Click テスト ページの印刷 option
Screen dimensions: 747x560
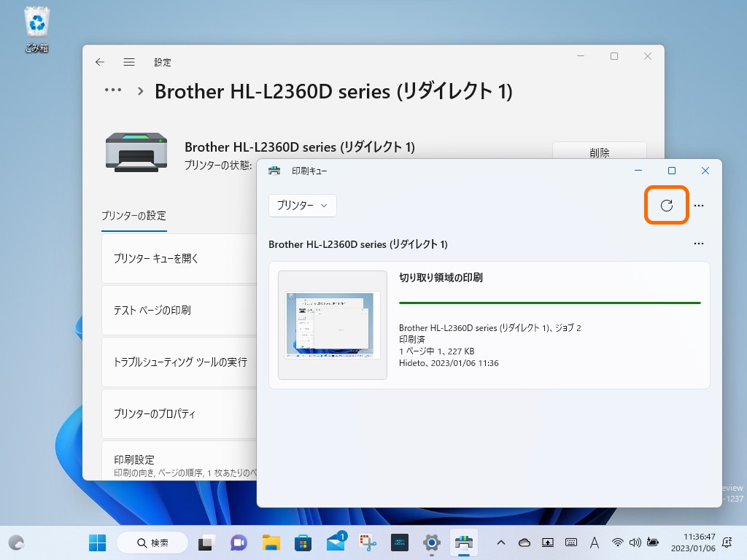pos(179,311)
